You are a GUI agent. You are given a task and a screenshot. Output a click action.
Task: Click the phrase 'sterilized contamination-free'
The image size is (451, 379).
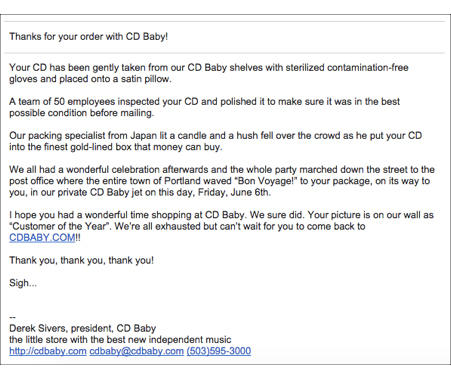(x=347, y=68)
